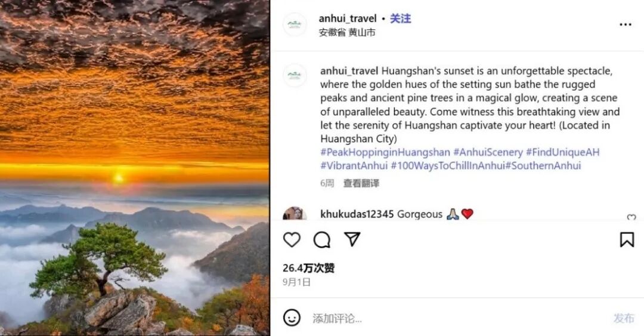Share the post with the paper plane icon
This screenshot has width=644, height=336.
pyautogui.click(x=352, y=239)
